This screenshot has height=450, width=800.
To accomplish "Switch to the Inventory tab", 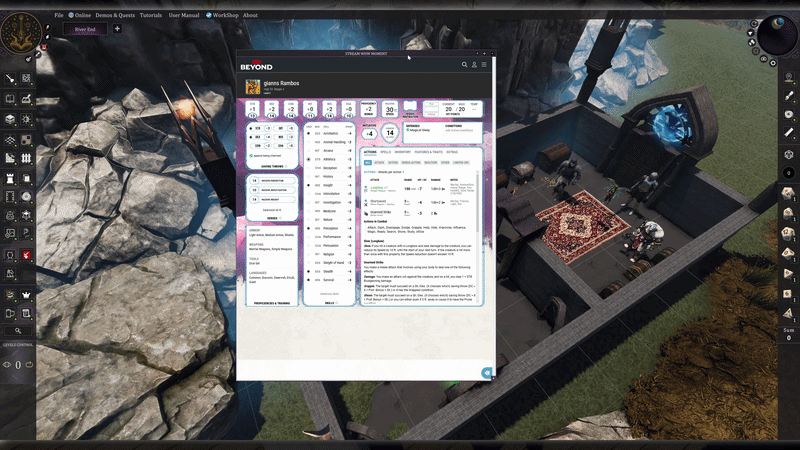I will coord(403,152).
